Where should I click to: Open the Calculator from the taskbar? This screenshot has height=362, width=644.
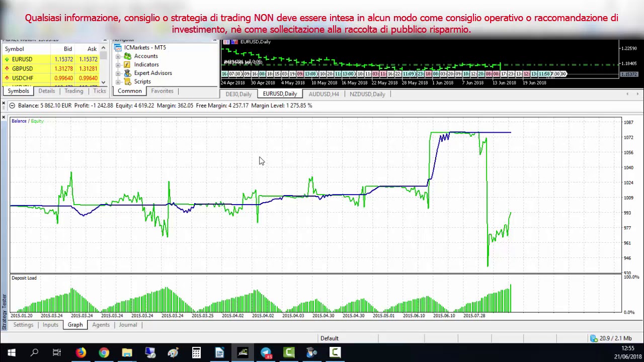[x=196, y=353]
